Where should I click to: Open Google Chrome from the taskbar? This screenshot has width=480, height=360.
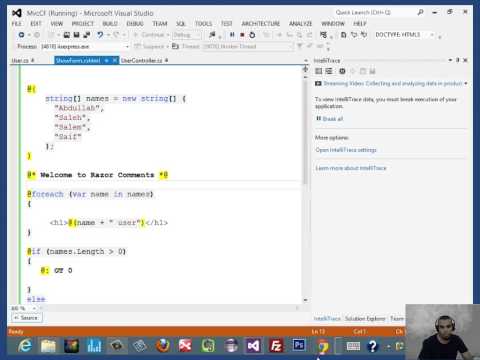322,346
